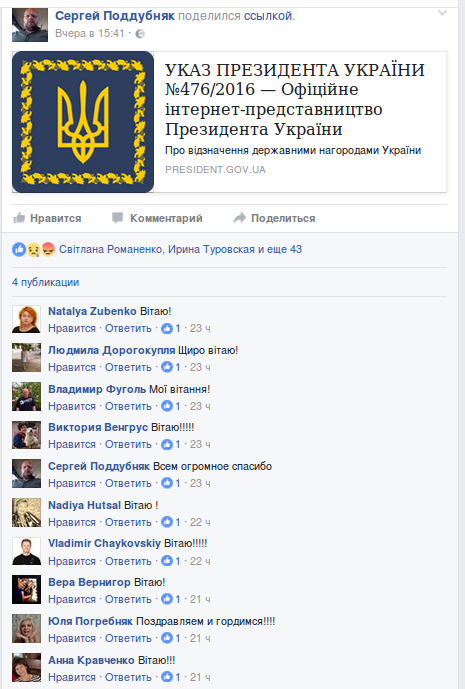Click the Сергей Поддубняк author name at the top
The image size is (465, 689).
pos(115,16)
